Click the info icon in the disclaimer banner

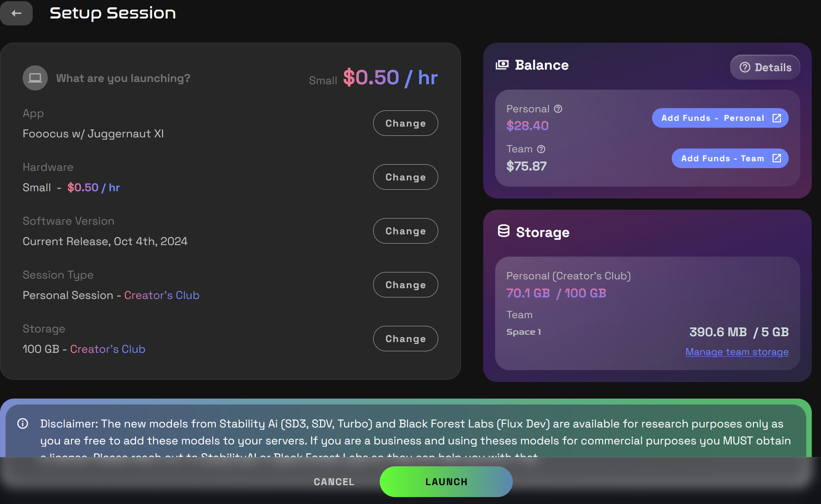[23, 423]
